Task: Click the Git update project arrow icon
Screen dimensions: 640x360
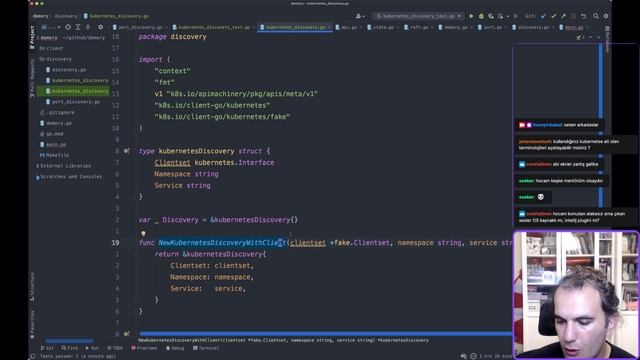Action: [x=543, y=16]
